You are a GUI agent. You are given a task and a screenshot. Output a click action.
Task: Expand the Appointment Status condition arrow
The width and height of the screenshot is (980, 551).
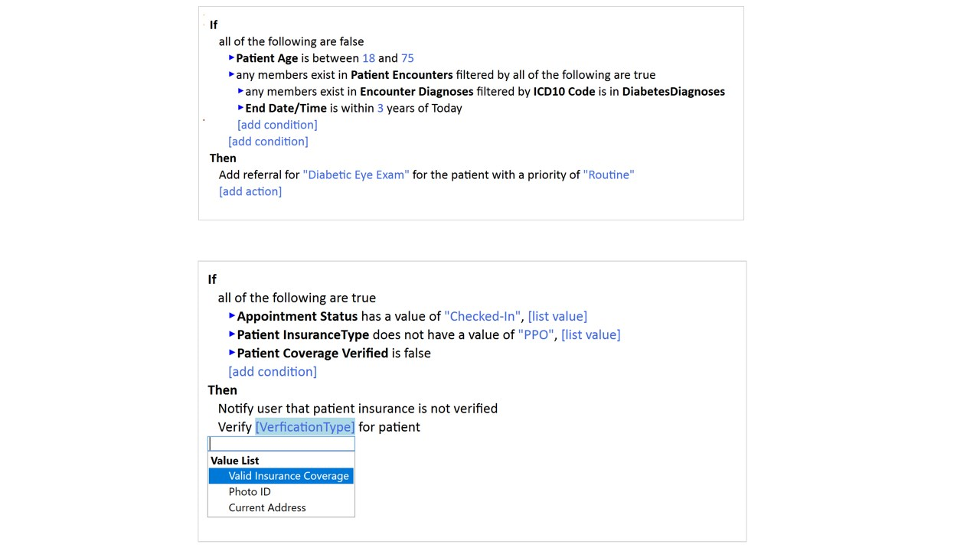[x=232, y=316]
